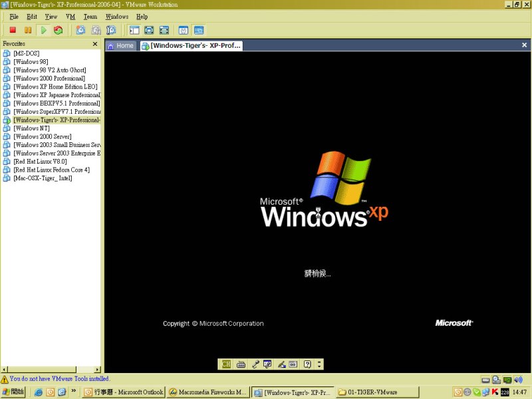Close the Favorites panel
This screenshot has width=532, height=399.
tap(95, 44)
